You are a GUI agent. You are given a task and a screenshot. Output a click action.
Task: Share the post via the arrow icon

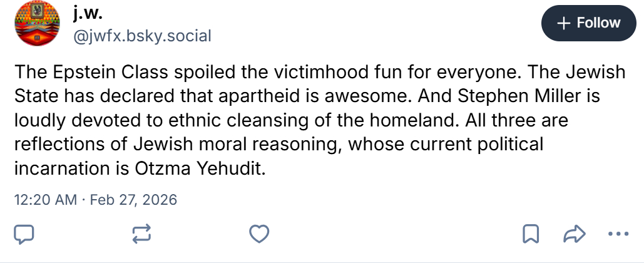point(573,234)
